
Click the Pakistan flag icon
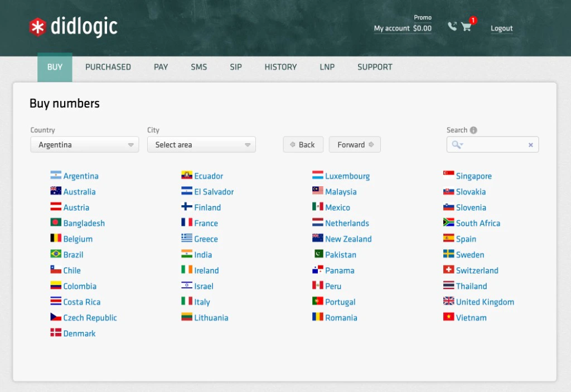(x=318, y=254)
